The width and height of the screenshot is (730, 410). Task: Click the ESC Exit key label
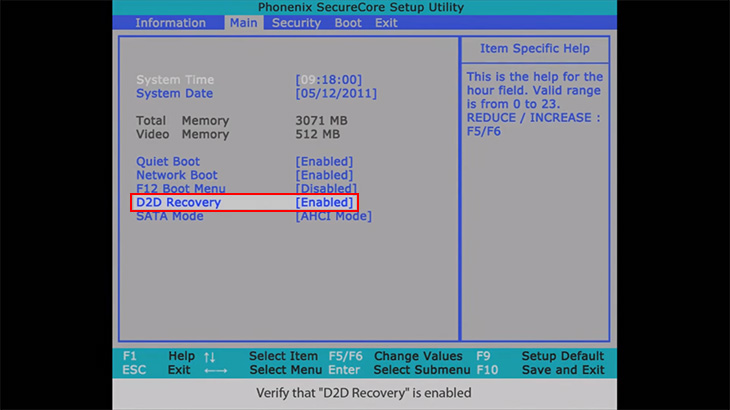(156, 370)
